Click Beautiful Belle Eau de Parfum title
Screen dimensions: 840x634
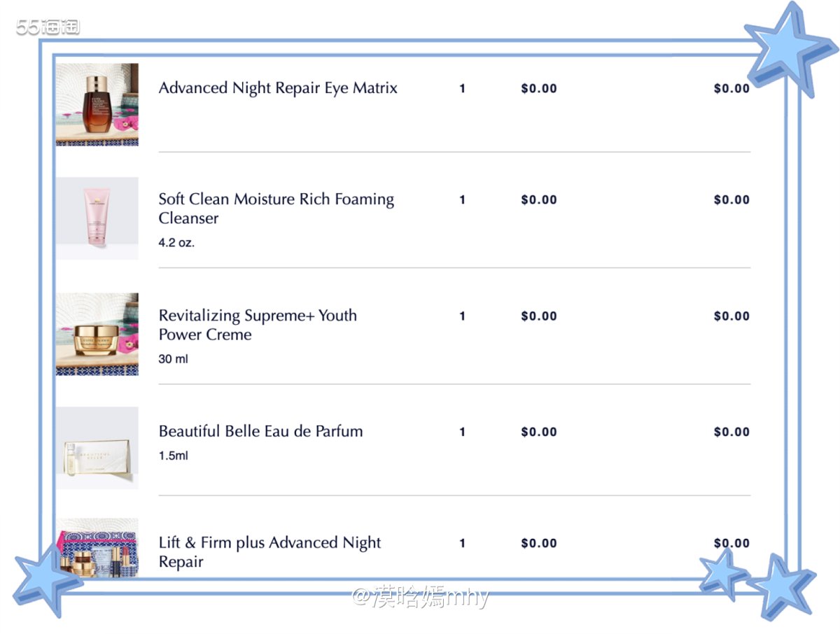pyautogui.click(x=260, y=431)
